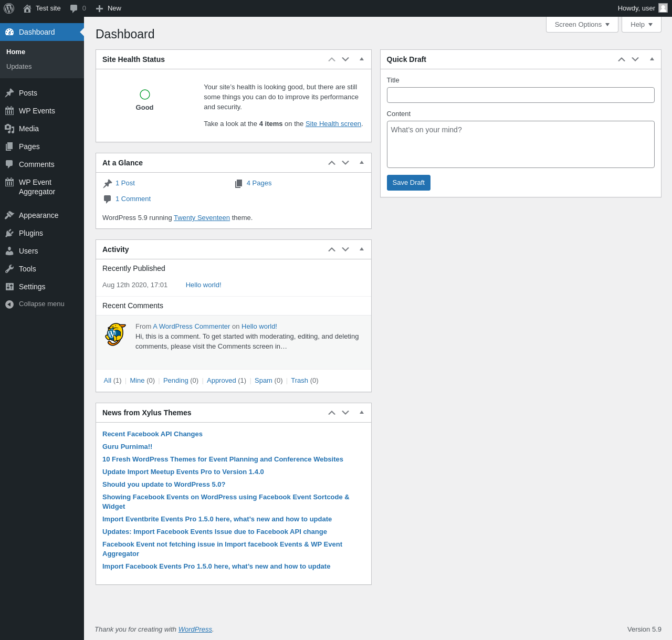672x640 pixels.
Task: Move Quick Draft panel down
Action: click(x=635, y=59)
